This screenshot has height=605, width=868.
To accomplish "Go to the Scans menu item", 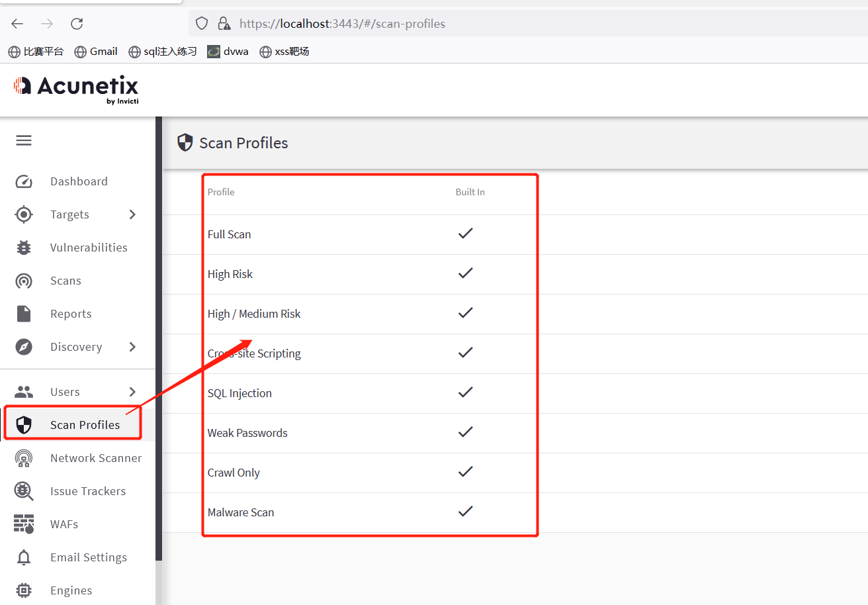I will coord(65,281).
